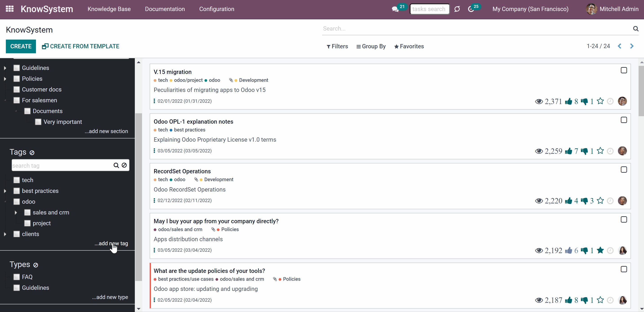644x312 pixels.
Task: Click the KnowSystem app title
Action: [47, 9]
